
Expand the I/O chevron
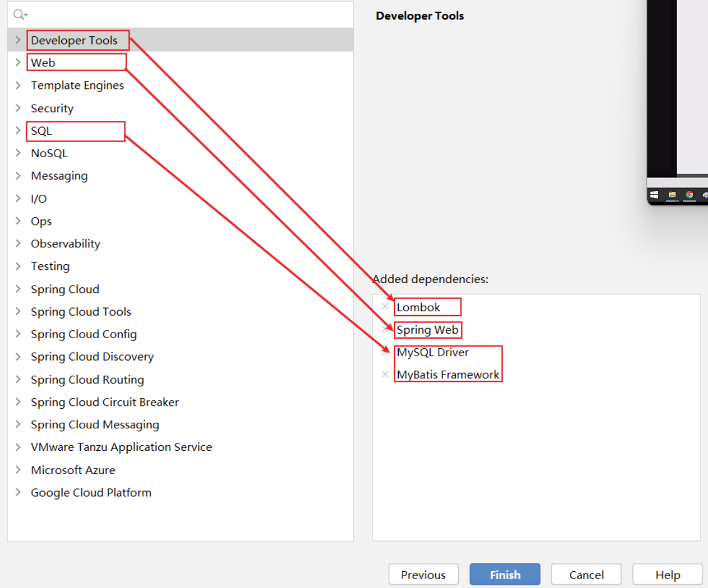coord(18,199)
